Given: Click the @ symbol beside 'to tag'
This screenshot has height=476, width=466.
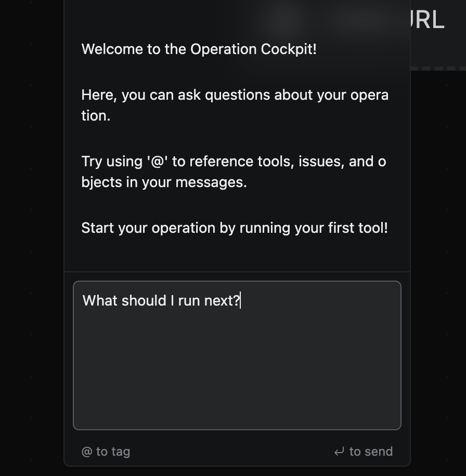Looking at the screenshot, I should (x=87, y=452).
